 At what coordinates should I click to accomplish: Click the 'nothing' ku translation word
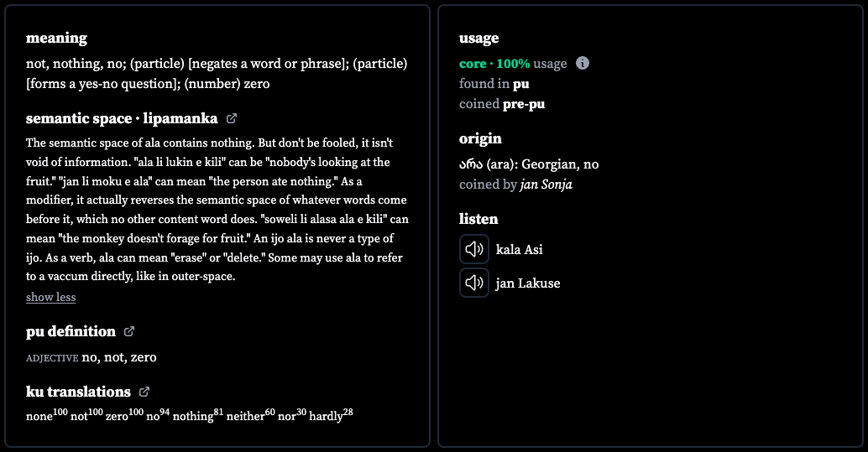pos(192,416)
